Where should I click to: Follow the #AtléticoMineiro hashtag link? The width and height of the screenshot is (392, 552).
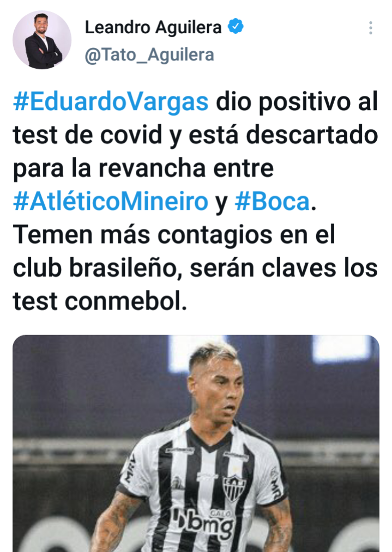tap(111, 202)
